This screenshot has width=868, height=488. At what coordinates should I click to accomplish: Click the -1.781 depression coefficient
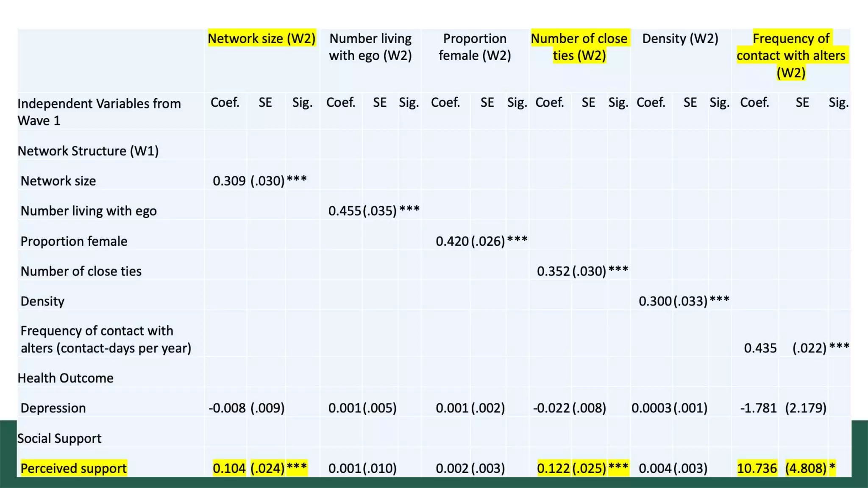click(x=758, y=408)
